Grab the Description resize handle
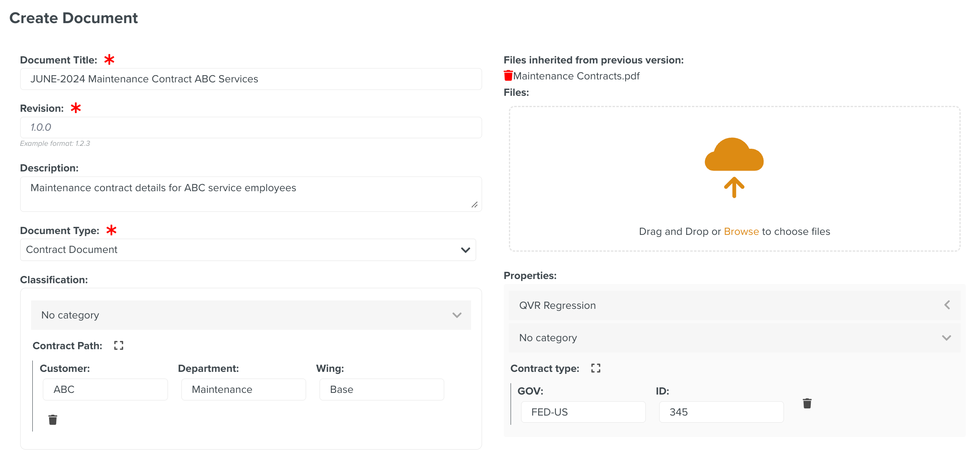 (x=474, y=205)
